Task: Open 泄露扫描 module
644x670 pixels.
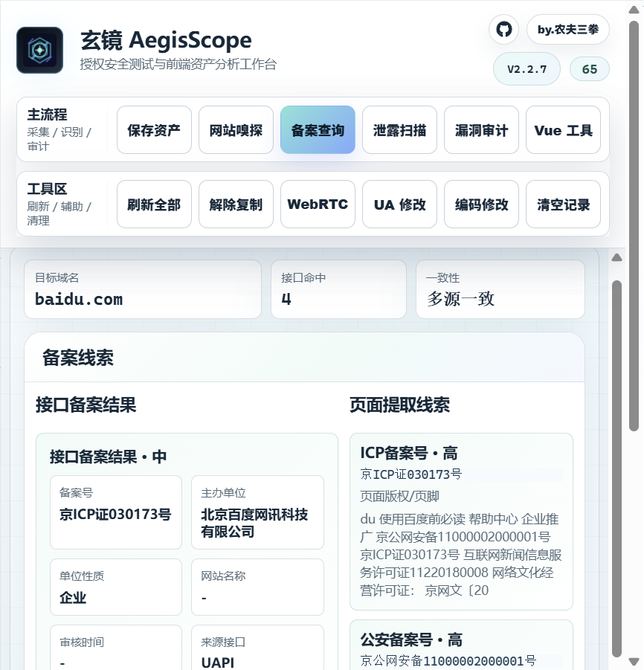Action: point(399,130)
